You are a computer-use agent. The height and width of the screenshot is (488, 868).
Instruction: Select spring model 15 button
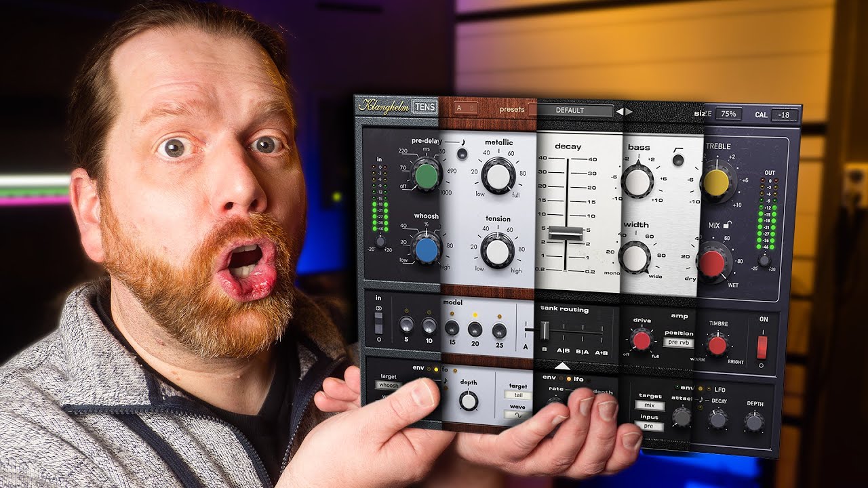pos(452,327)
